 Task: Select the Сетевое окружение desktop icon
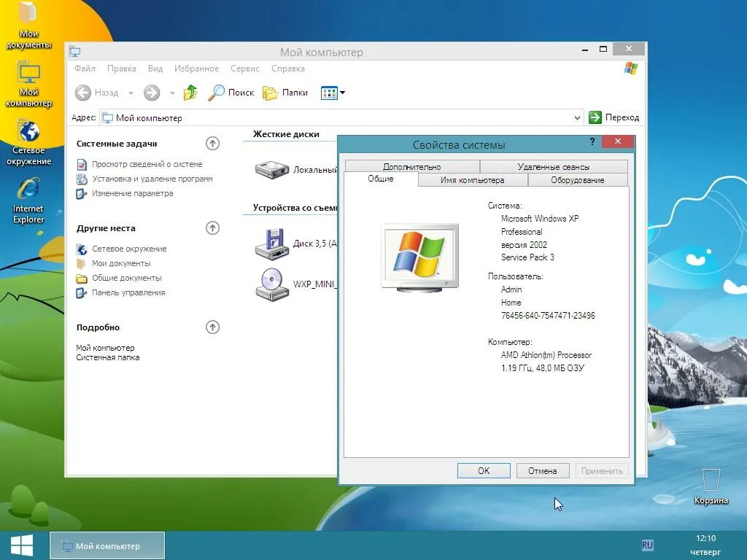coord(28,142)
